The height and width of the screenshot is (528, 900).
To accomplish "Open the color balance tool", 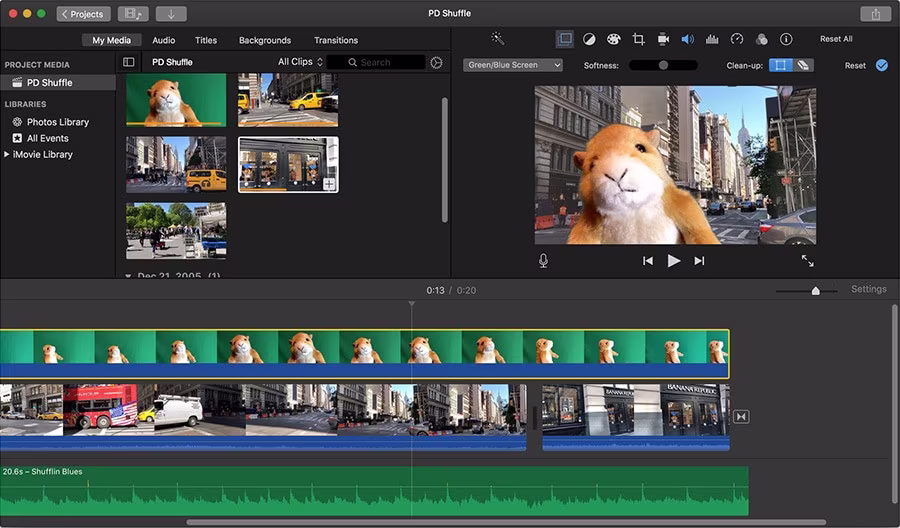I will 589,39.
